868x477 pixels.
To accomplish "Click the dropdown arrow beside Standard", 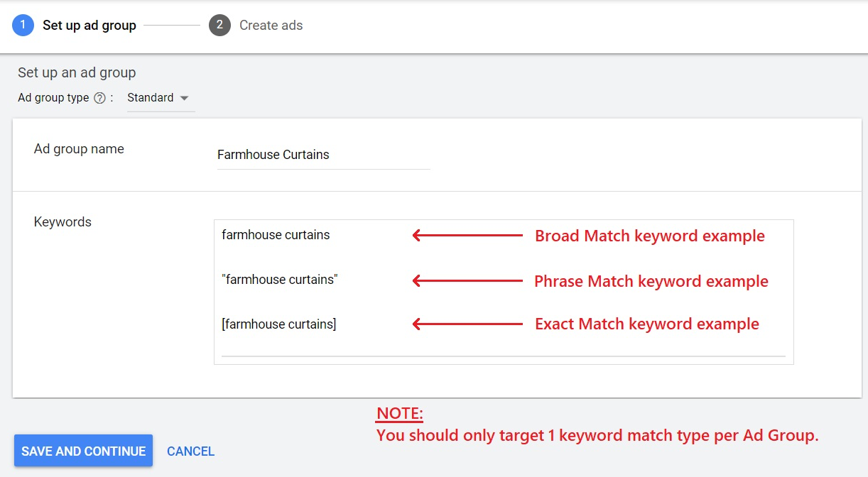I will coord(184,99).
